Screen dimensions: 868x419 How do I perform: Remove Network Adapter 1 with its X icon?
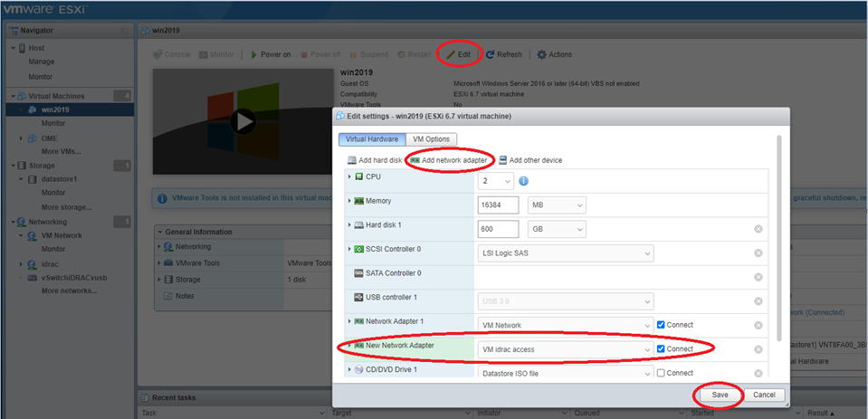coord(758,326)
